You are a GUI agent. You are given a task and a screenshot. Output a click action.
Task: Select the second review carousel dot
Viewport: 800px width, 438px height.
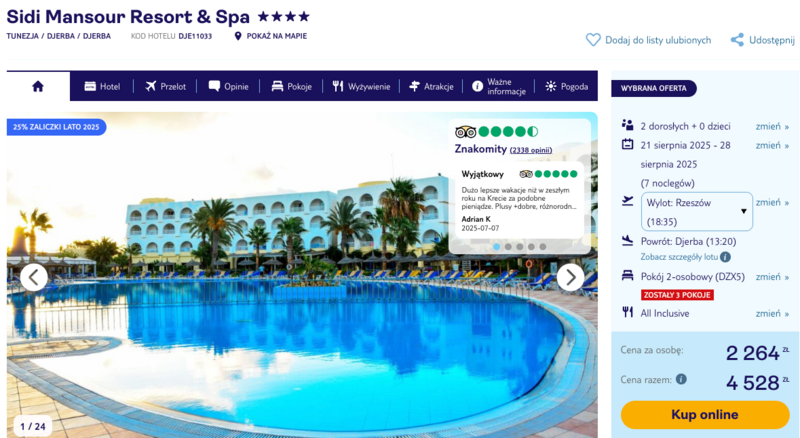tap(508, 247)
